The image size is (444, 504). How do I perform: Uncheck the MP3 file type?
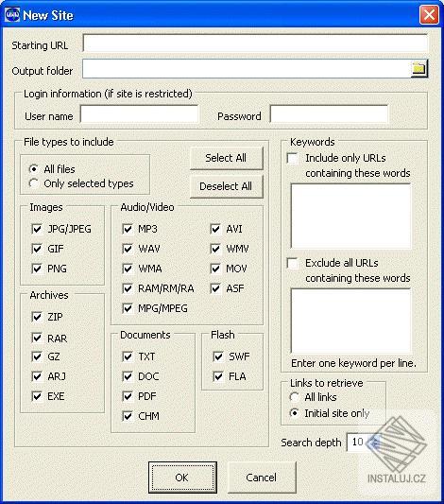[128, 229]
